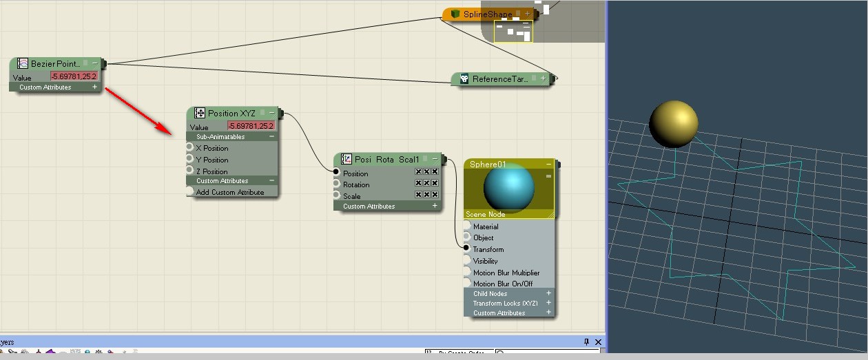Toggle first checkbox in the Position row

[x=418, y=172]
